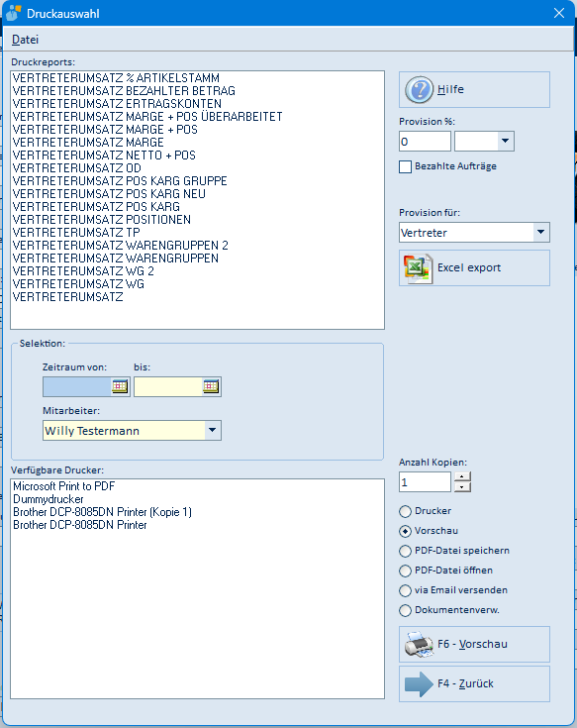The height and width of the screenshot is (728, 577).
Task: Open calendar picker for bis date
Action: tap(211, 386)
